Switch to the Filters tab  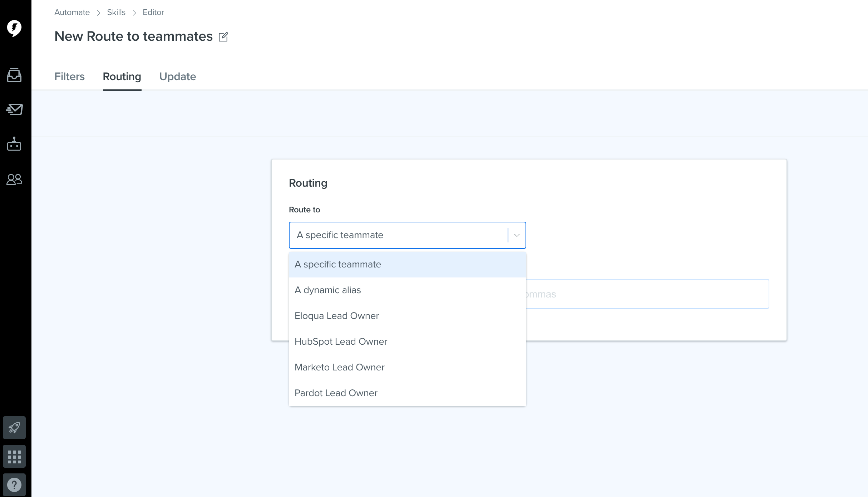tap(69, 77)
